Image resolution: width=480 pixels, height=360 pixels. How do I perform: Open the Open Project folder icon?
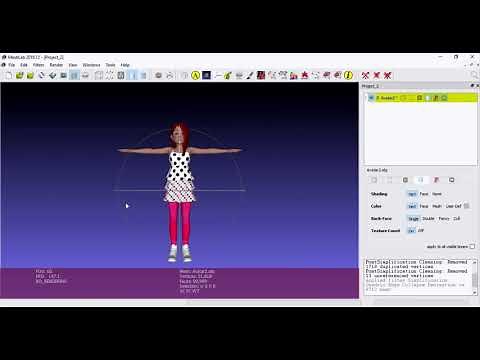[19, 75]
